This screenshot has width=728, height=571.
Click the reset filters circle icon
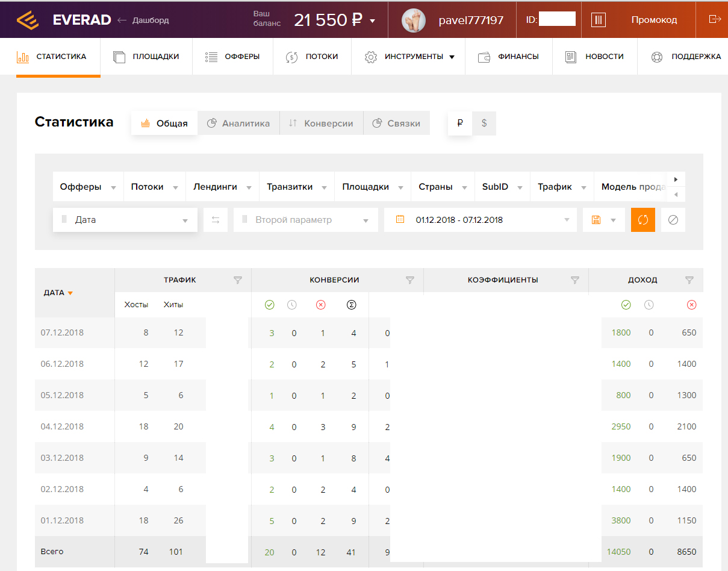(673, 220)
